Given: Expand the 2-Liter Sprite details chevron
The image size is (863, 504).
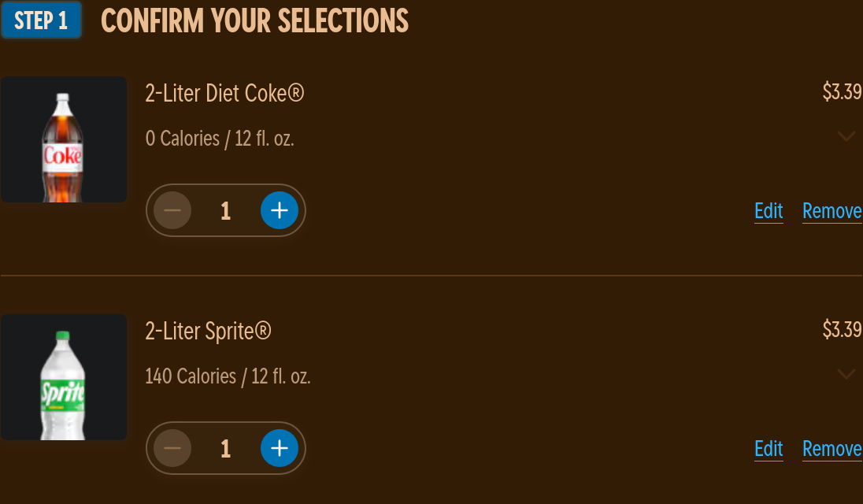Looking at the screenshot, I should point(846,374).
